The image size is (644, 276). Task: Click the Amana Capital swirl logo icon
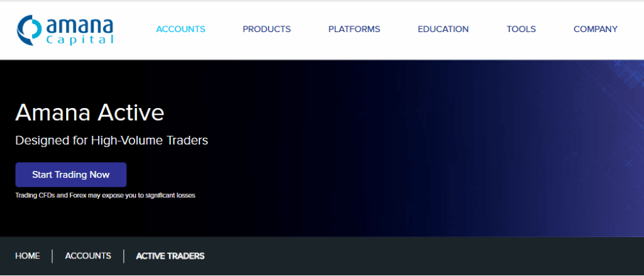coord(30,29)
